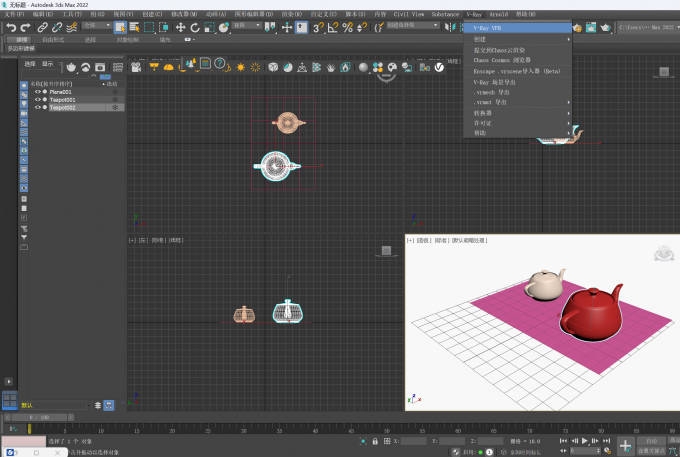
Task: Toggle the 3D Snaps button
Action: 319,27
